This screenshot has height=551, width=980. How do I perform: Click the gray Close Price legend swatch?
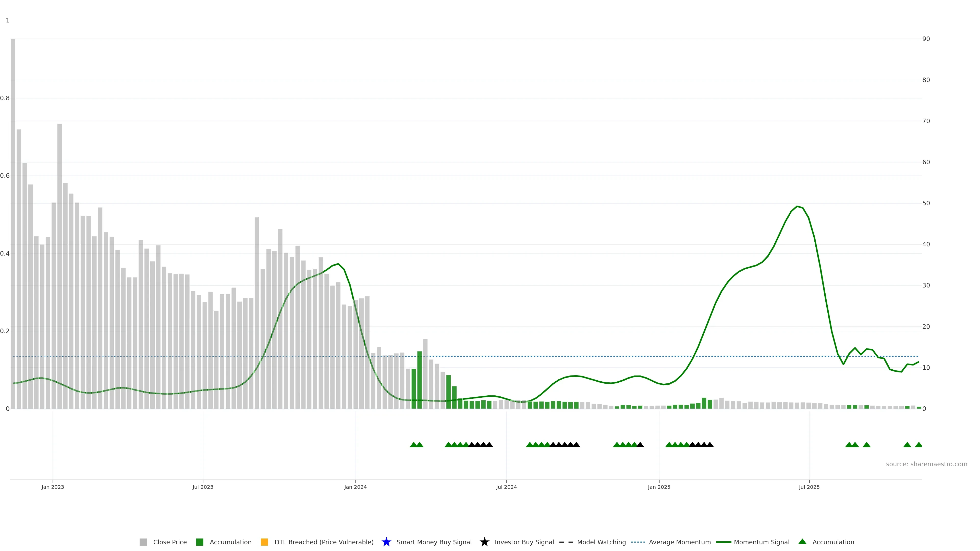click(x=143, y=542)
